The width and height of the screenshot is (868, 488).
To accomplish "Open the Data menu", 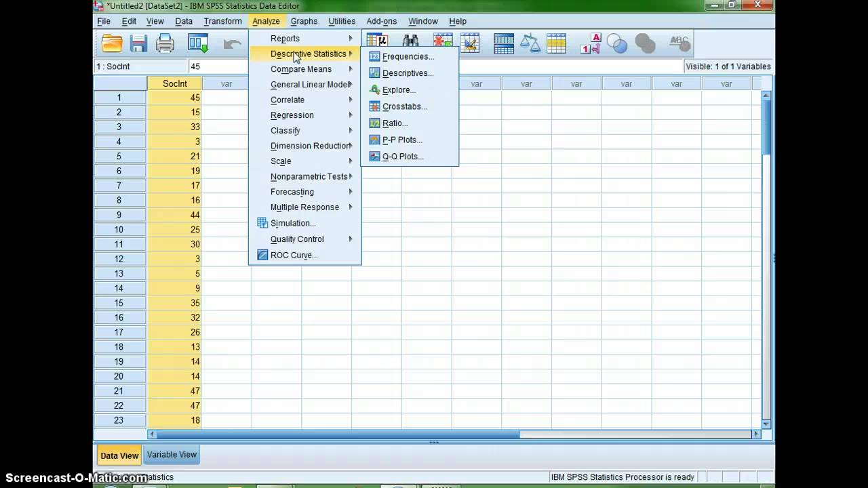I will point(184,22).
